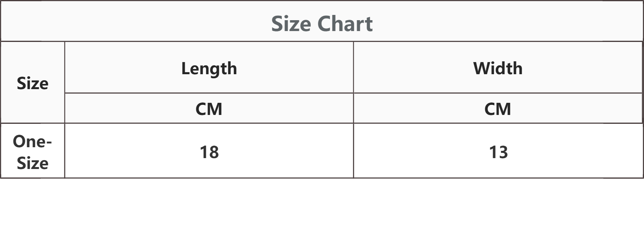Click the letter "M" in the Length unit
Image resolution: width=644 pixels, height=242 pixels.
click(x=215, y=109)
